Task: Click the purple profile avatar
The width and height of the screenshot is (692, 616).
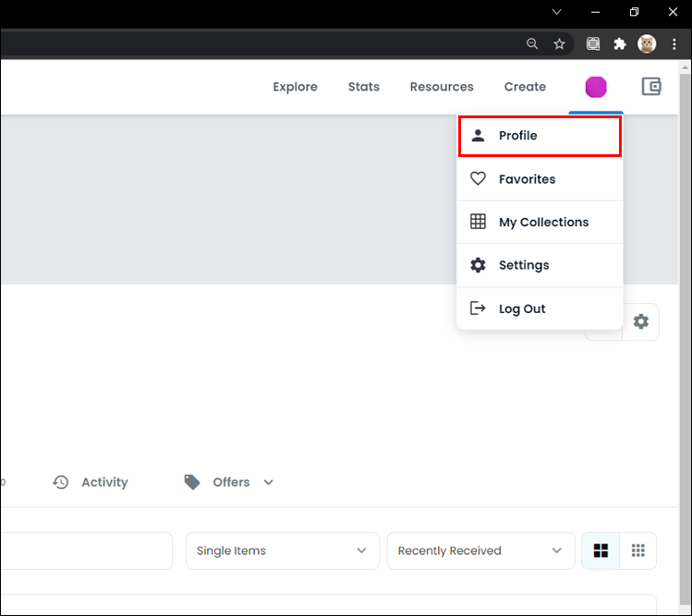Action: point(596,87)
